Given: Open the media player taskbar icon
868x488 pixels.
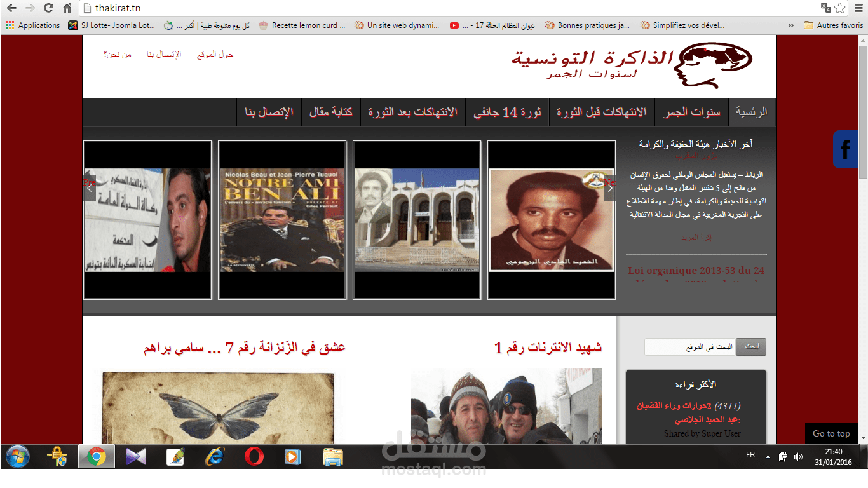Looking at the screenshot, I should pos(292,456).
